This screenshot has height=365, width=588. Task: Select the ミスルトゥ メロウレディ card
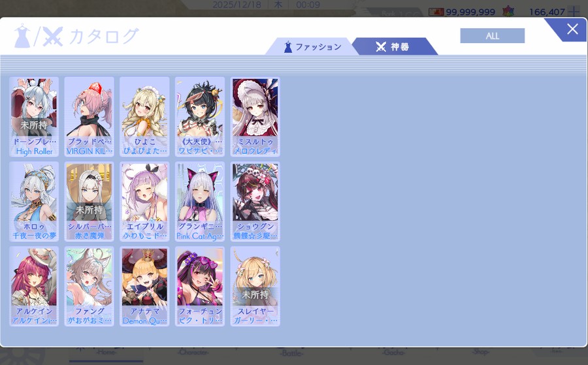pyautogui.click(x=255, y=116)
